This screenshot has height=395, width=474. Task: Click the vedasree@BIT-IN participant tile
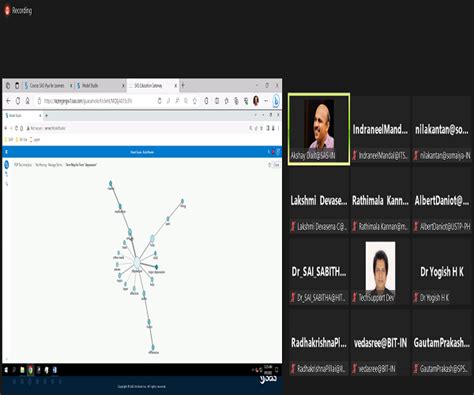[x=380, y=342]
